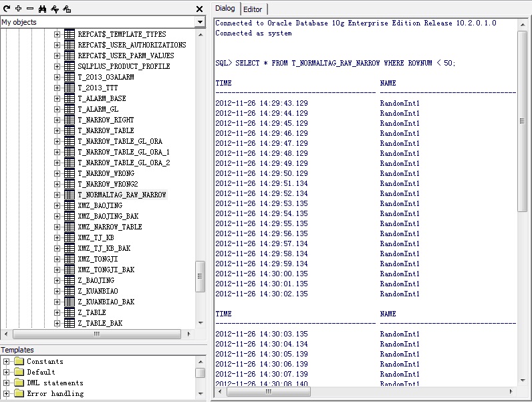Click the 14:30:03.135 timestamp row
This screenshot has height=402, width=532.
click(261, 334)
